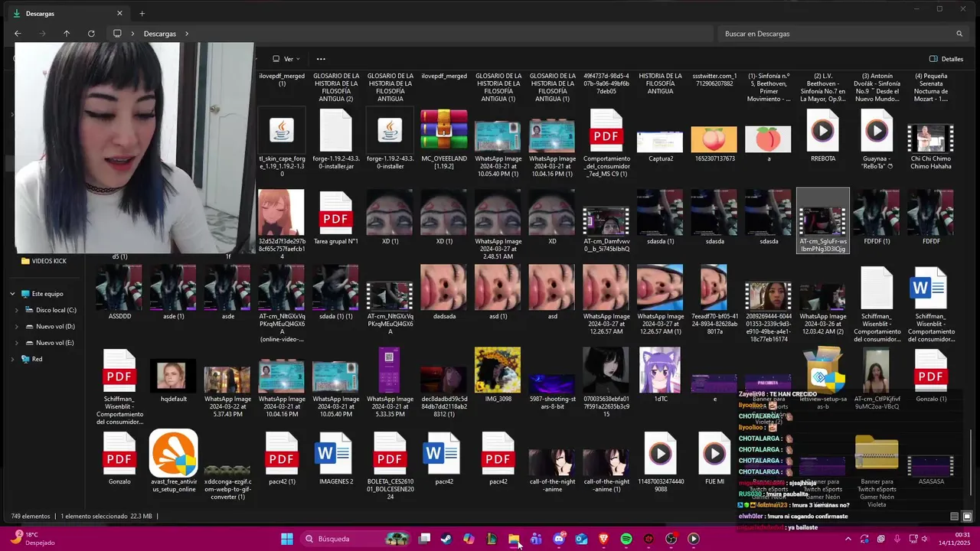Select the ASASASA file

(x=931, y=469)
